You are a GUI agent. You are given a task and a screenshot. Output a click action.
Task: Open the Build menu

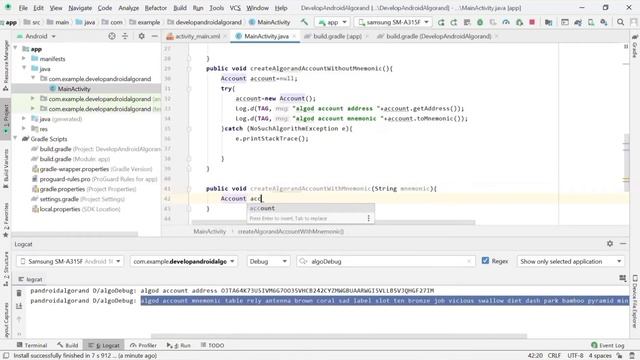tap(180, 8)
